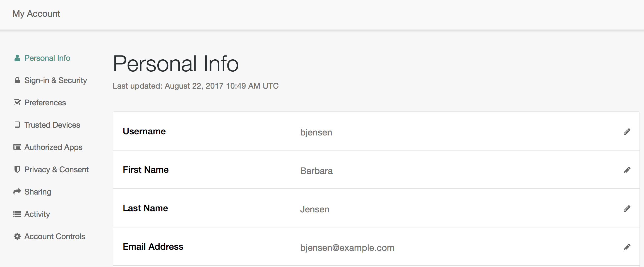
Task: Open Sign-in & Security settings
Action: pyautogui.click(x=56, y=80)
